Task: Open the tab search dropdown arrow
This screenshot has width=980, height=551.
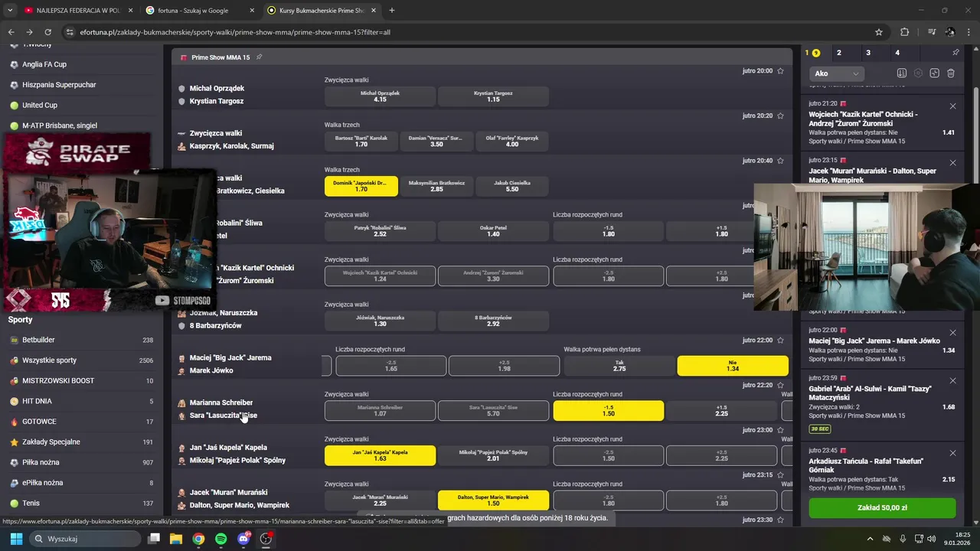Action: 10,11
